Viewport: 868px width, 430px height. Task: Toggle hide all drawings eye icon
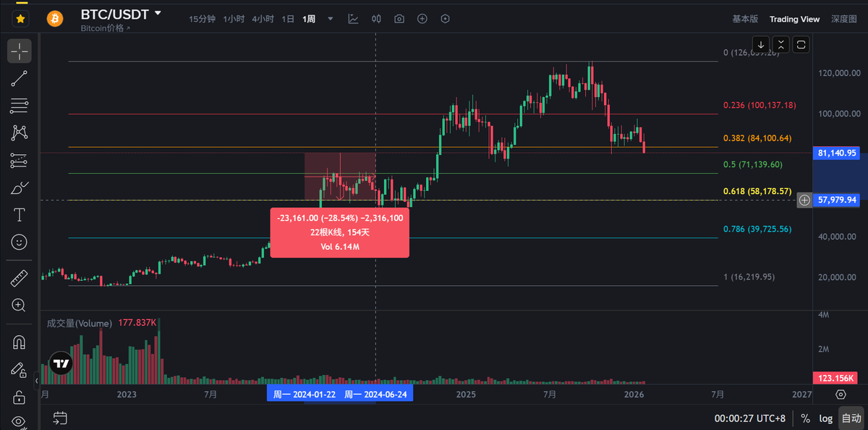[x=20, y=421]
